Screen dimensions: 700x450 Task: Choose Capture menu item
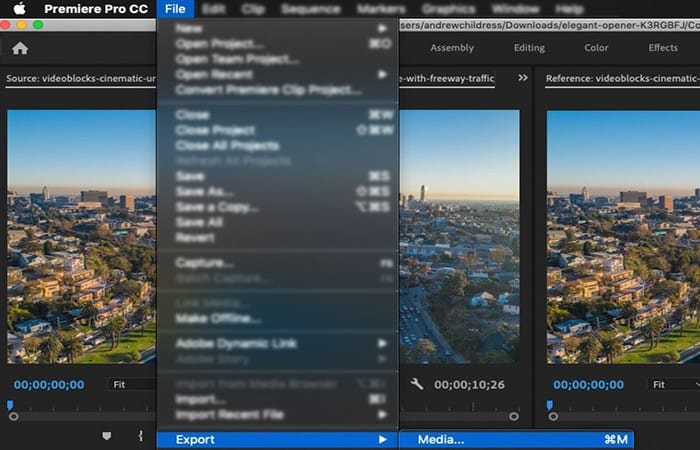click(278, 263)
